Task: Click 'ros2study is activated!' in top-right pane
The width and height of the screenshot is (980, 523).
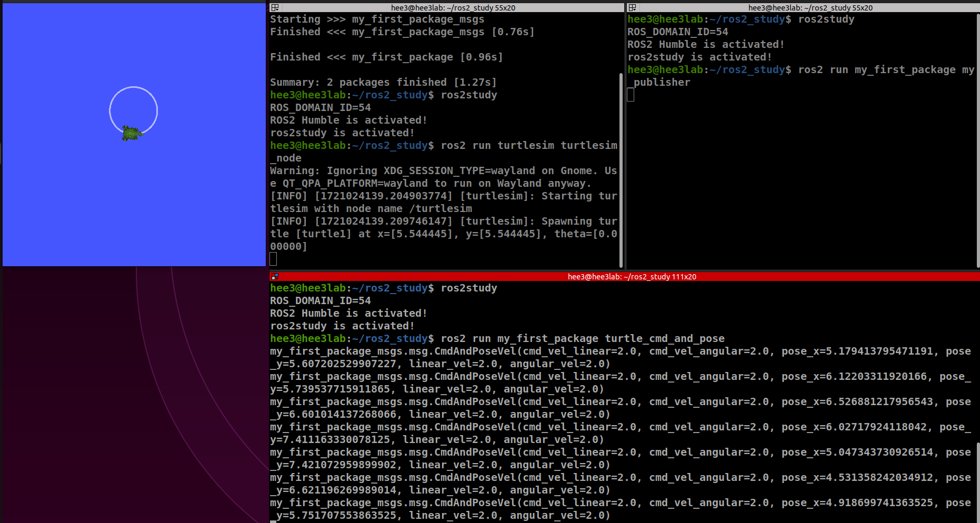Action: click(699, 57)
